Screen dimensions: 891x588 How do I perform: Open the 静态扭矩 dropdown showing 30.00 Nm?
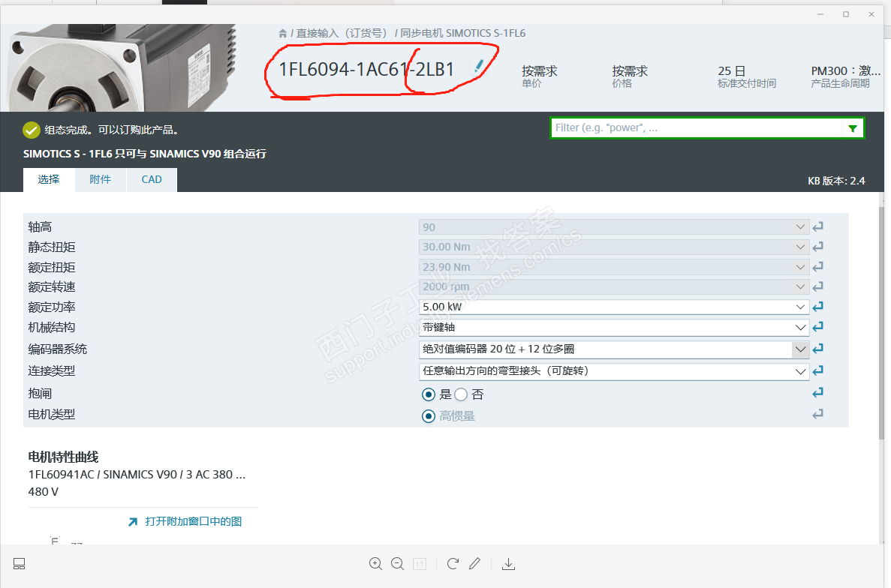pos(614,247)
